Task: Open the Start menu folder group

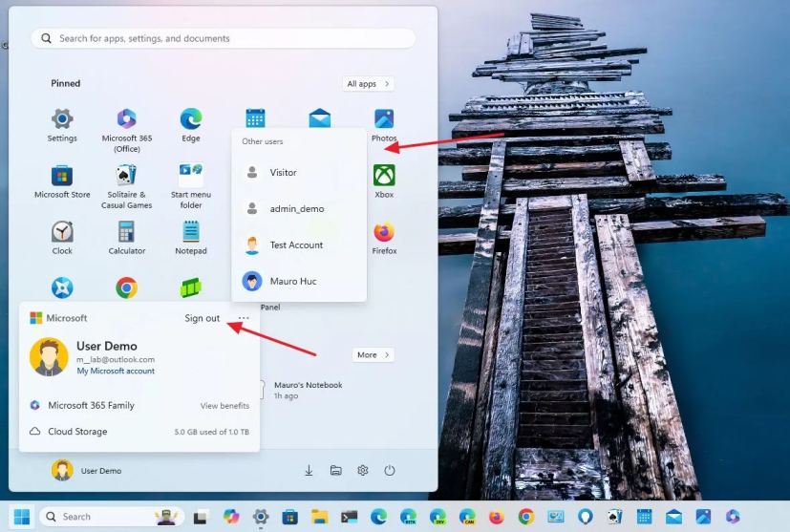Action: pos(191,186)
